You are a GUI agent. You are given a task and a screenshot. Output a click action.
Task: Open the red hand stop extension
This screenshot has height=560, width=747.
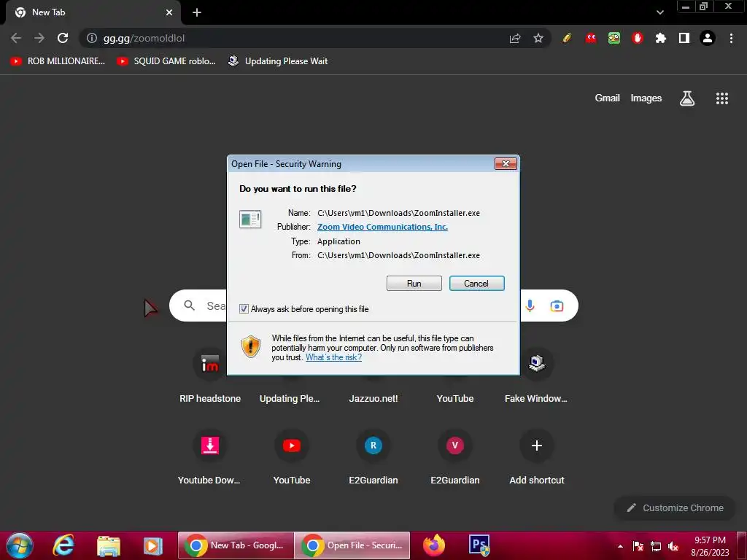tap(638, 38)
